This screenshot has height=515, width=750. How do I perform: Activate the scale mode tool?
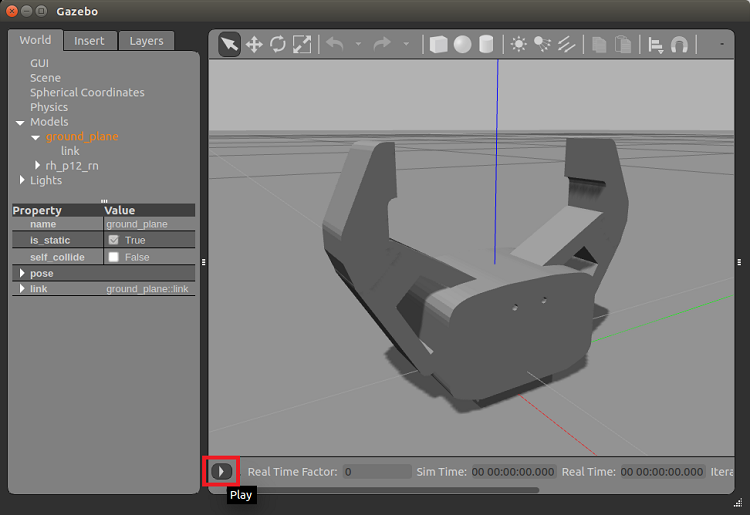(302, 44)
